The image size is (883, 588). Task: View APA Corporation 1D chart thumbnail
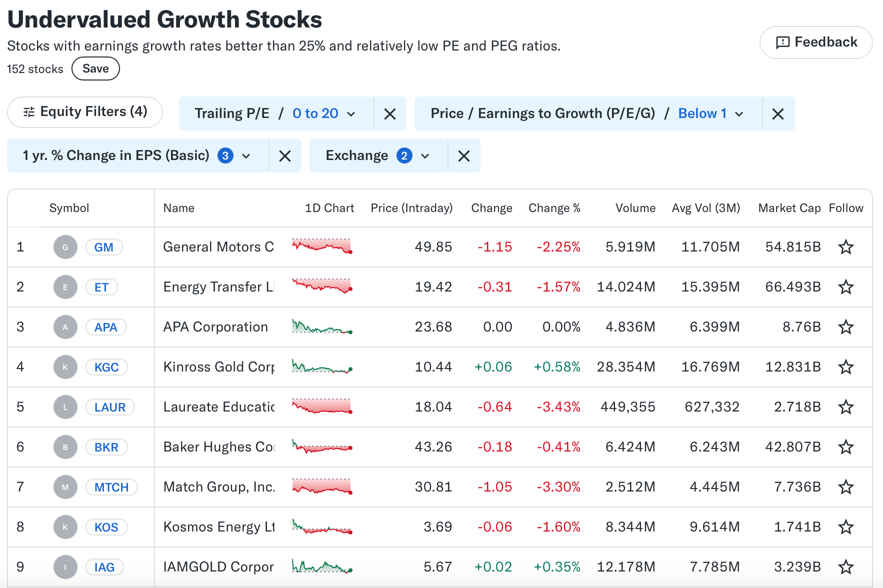tap(322, 326)
